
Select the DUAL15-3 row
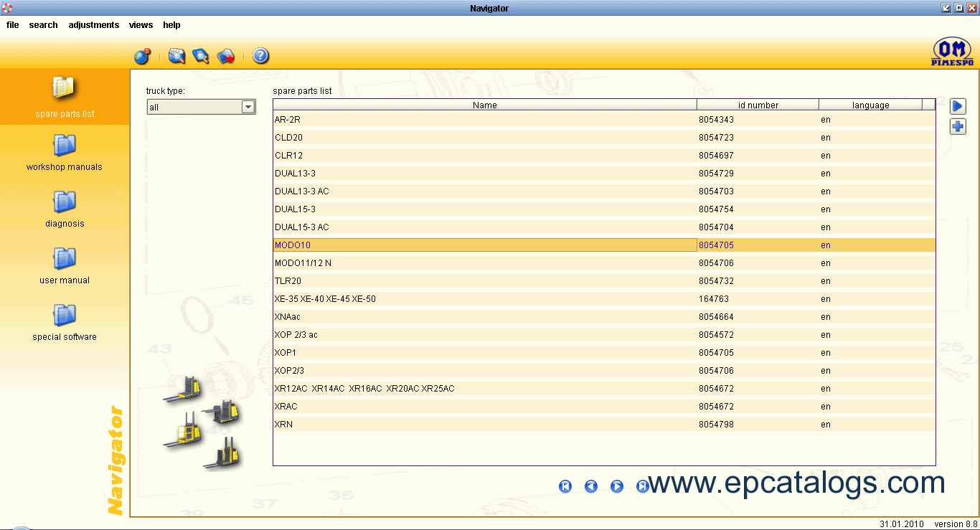pos(604,209)
